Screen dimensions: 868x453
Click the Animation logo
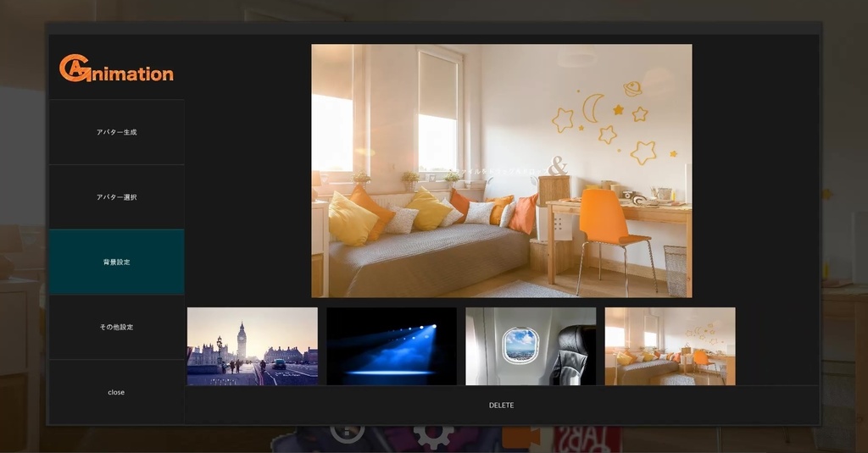tap(116, 68)
